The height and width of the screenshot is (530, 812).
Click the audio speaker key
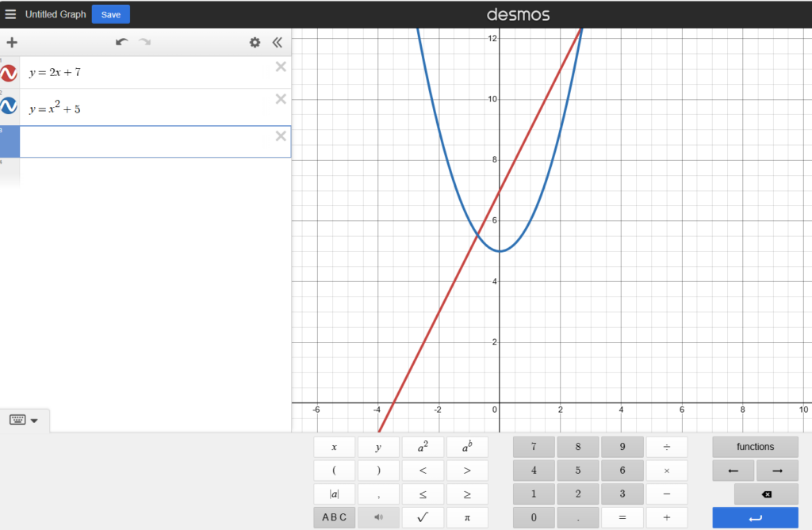click(378, 517)
